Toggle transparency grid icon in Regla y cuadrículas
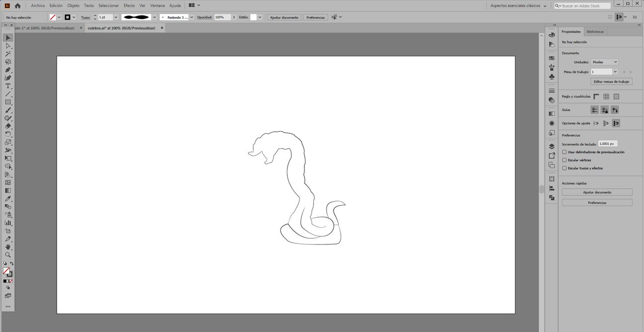The image size is (644, 332). (616, 97)
